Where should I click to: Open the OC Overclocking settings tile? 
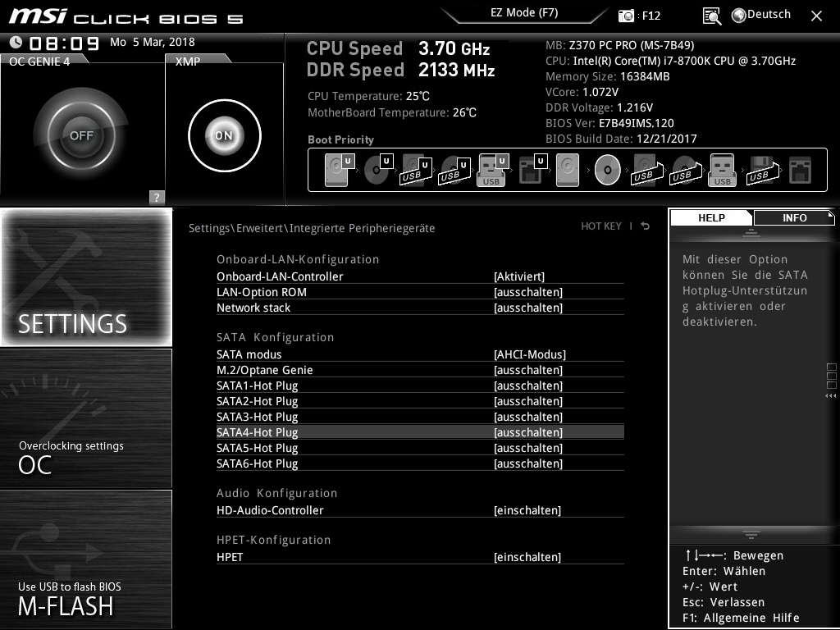[x=86, y=418]
